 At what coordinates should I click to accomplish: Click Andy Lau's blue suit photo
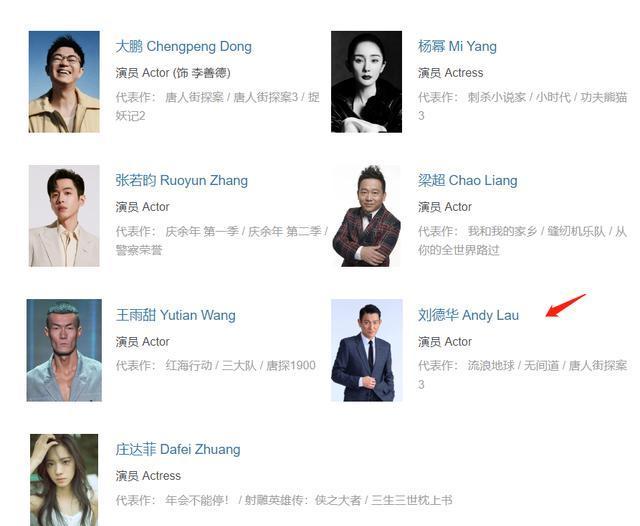367,350
